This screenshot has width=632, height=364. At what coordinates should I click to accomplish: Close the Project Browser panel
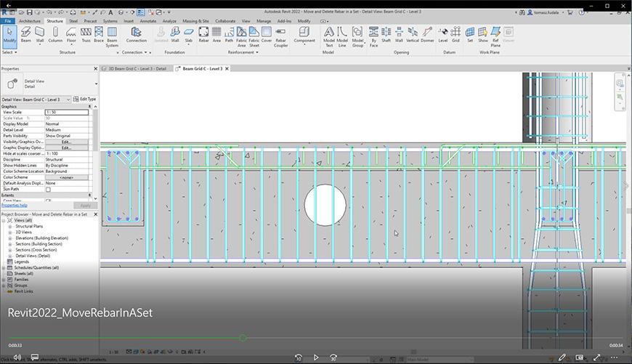[x=95, y=214]
